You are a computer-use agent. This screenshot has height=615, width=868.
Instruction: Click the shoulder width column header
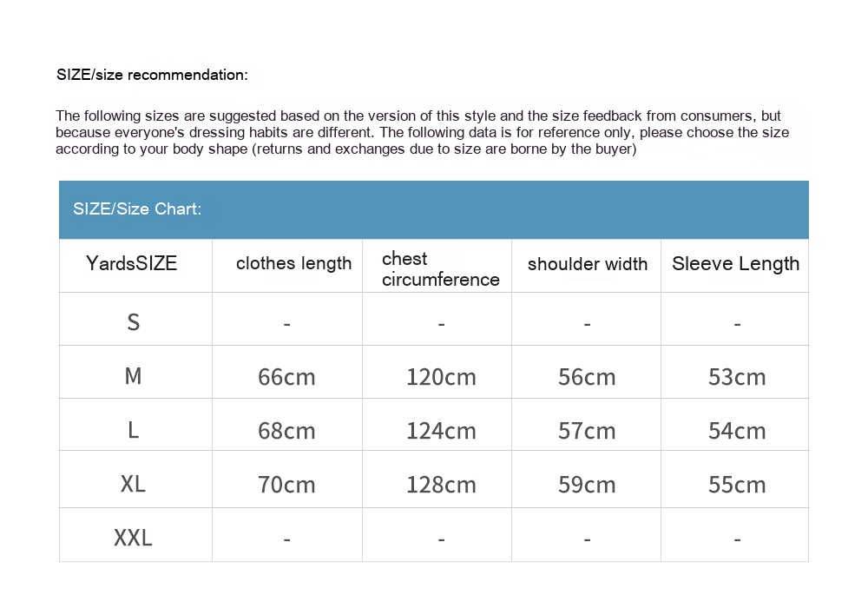pyautogui.click(x=587, y=264)
